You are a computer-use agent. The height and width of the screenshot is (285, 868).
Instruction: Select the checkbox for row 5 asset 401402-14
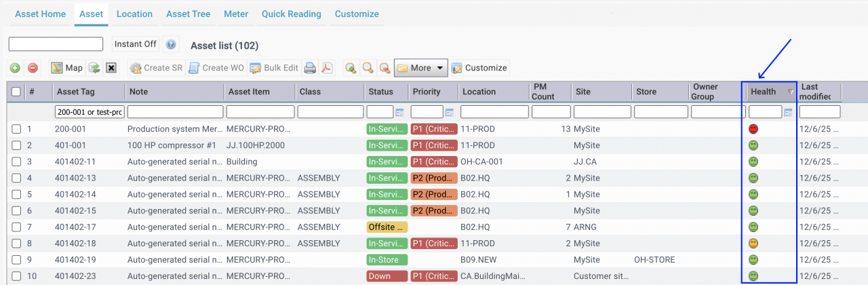16,194
